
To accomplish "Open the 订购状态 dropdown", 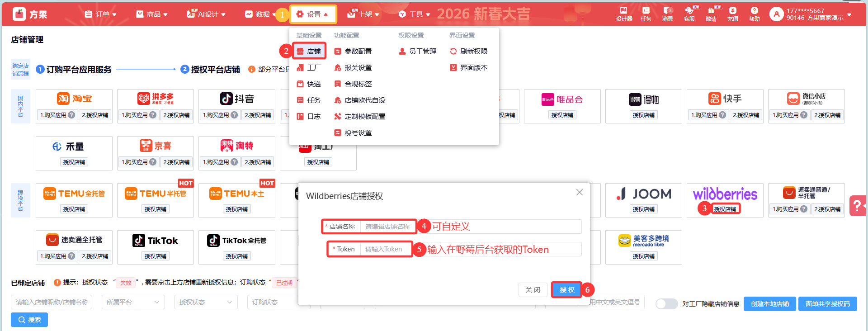I will 278,302.
